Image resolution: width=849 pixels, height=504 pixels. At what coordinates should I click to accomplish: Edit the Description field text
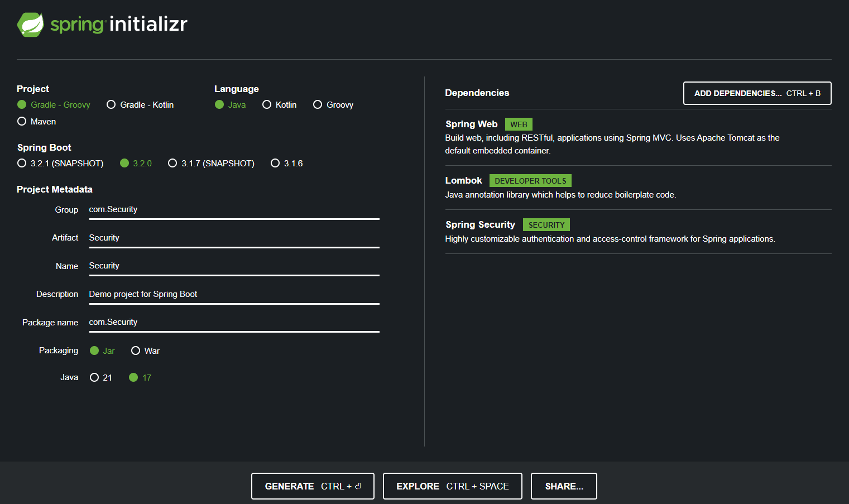[234, 295]
